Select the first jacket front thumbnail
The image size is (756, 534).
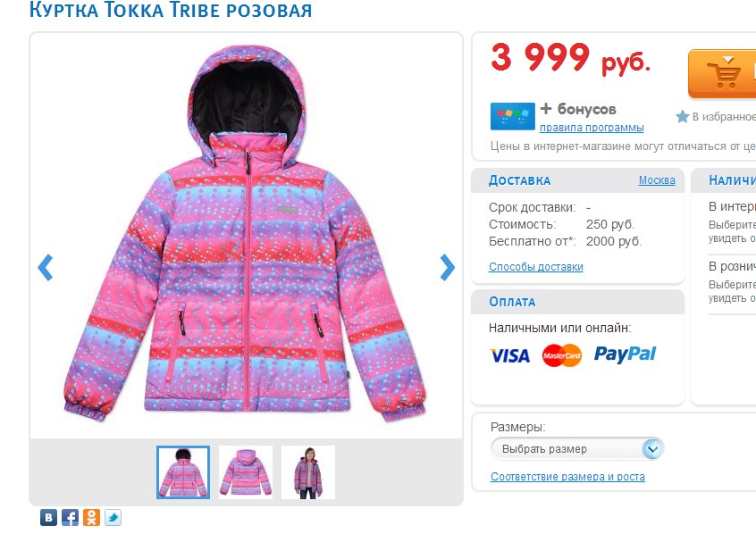(183, 472)
